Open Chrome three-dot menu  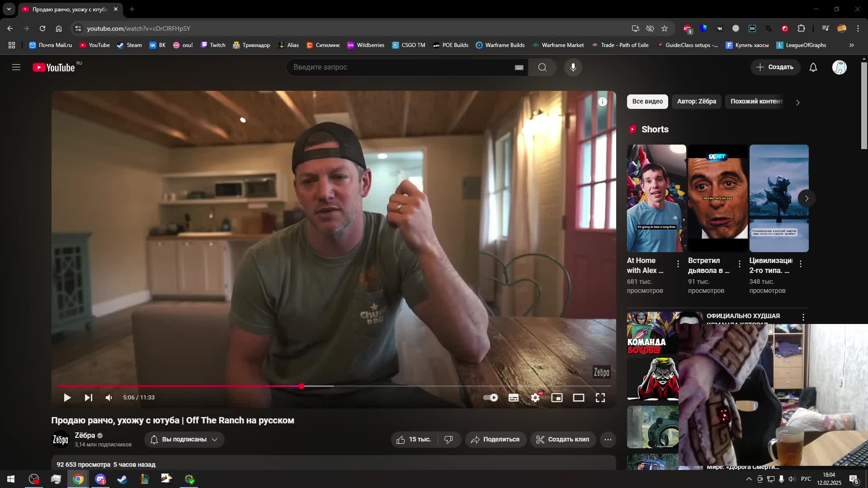(x=858, y=28)
